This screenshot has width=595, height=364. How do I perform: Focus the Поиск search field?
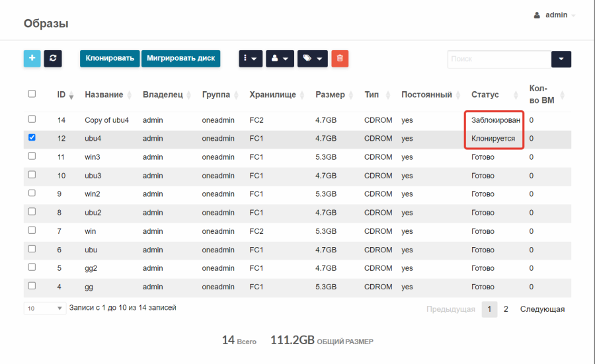[x=499, y=59]
